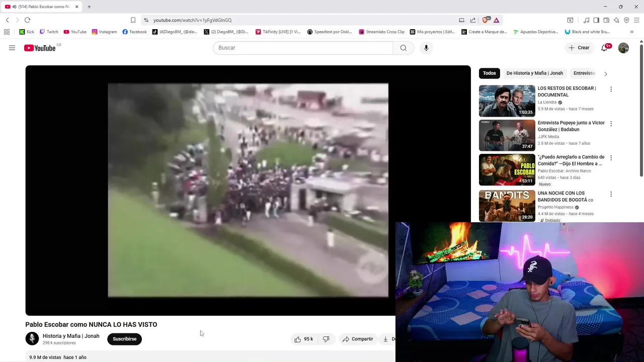Subscribe to Historia y Mafia channel

click(x=124, y=339)
